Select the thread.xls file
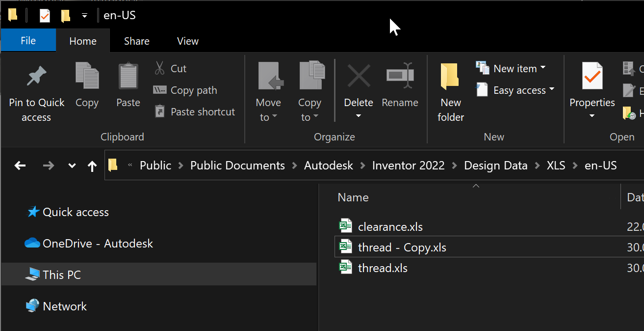This screenshot has height=331, width=644. (x=383, y=268)
